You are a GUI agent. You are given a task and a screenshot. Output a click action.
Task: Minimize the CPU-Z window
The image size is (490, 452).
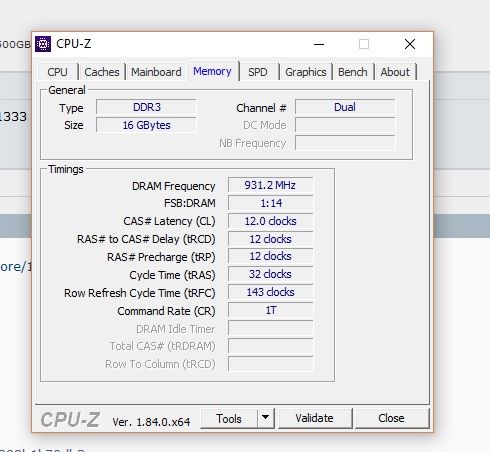coord(319,44)
